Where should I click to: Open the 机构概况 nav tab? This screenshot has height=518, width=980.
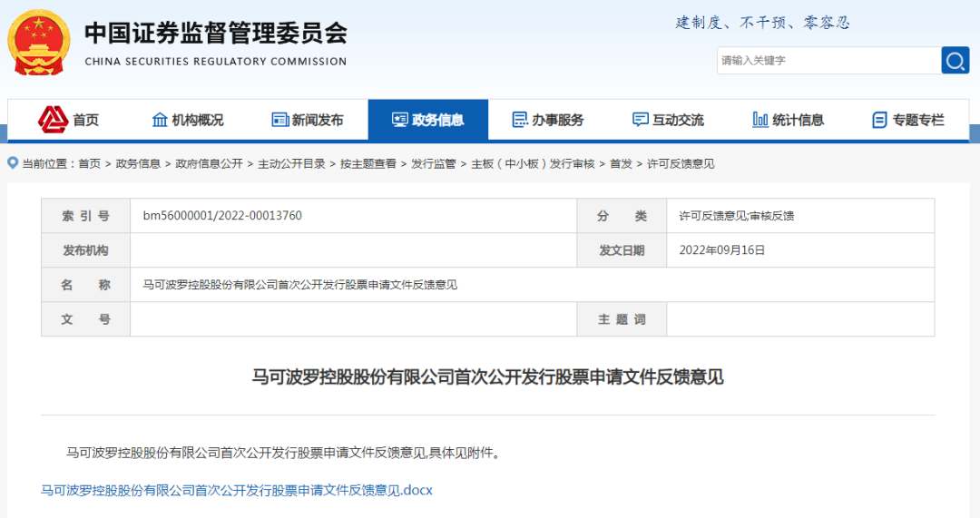point(188,120)
